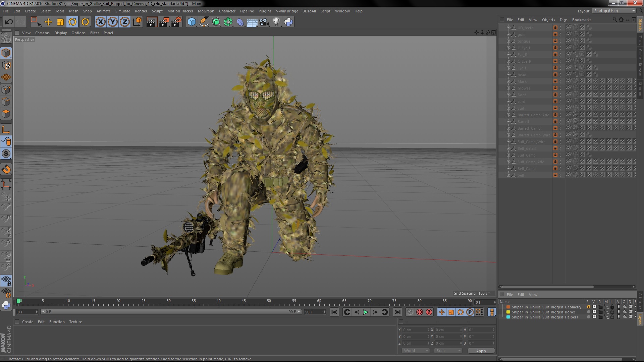
Task: Select the Scale tool
Action: (60, 22)
